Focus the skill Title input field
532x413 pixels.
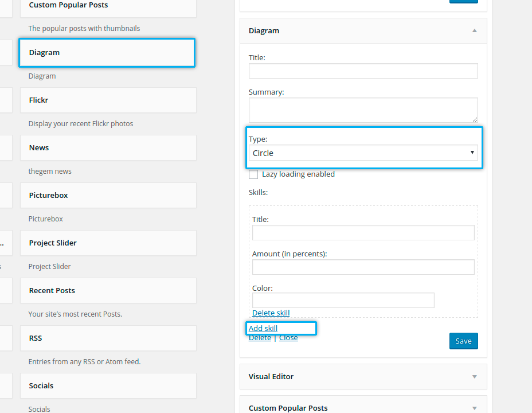[x=363, y=233]
